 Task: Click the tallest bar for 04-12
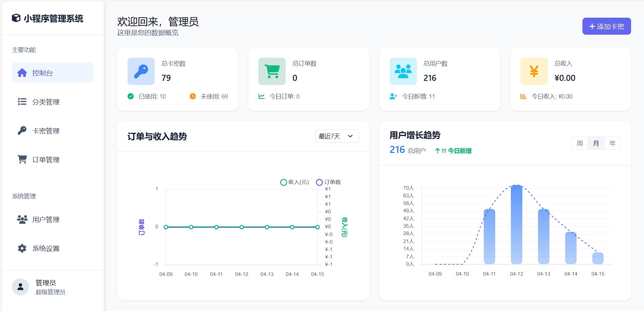pyautogui.click(x=516, y=224)
